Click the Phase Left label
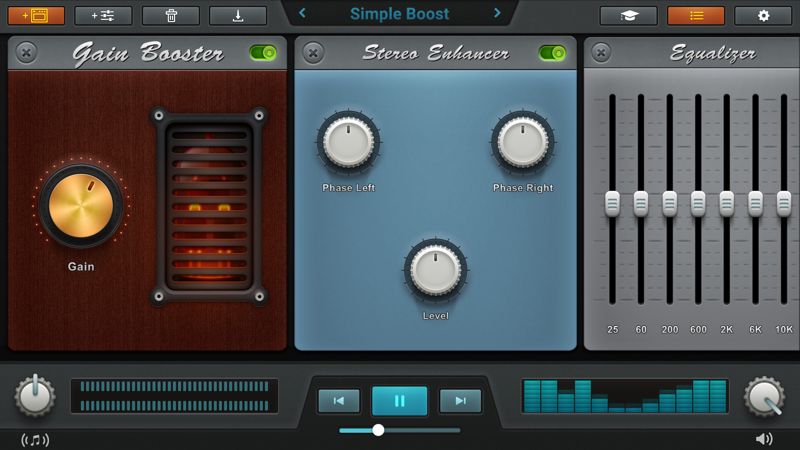 click(348, 188)
